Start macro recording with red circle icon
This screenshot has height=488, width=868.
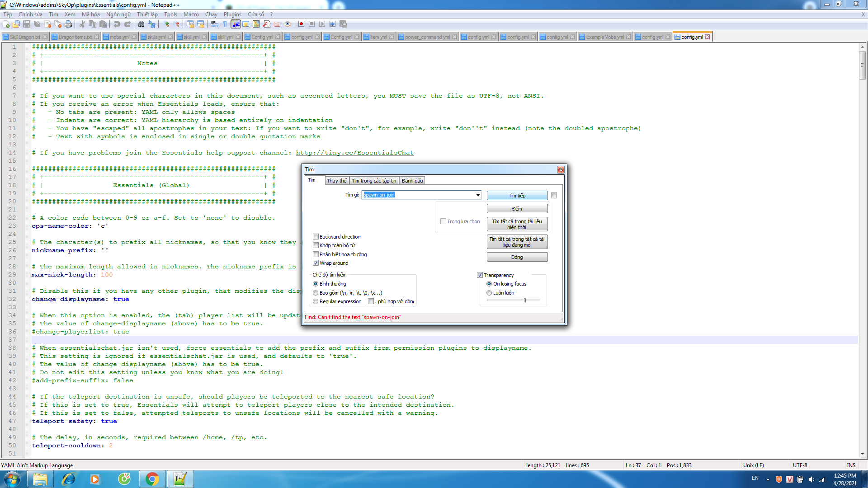coord(301,24)
